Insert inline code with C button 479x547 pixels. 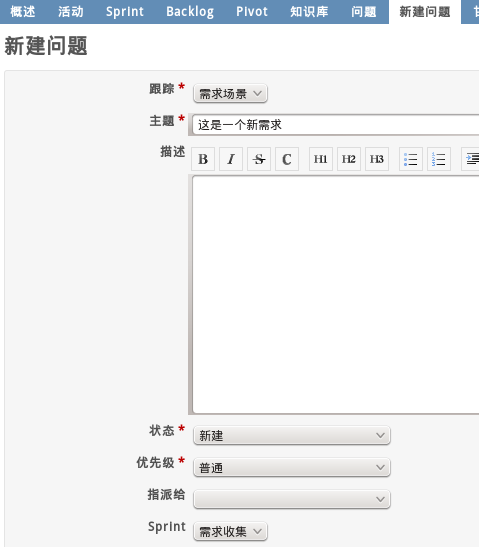(x=287, y=159)
